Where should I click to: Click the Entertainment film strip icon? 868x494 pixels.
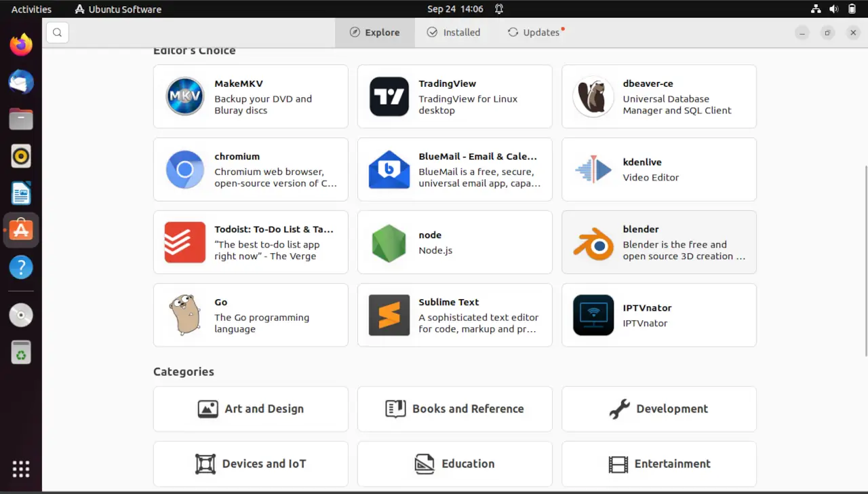coord(618,464)
